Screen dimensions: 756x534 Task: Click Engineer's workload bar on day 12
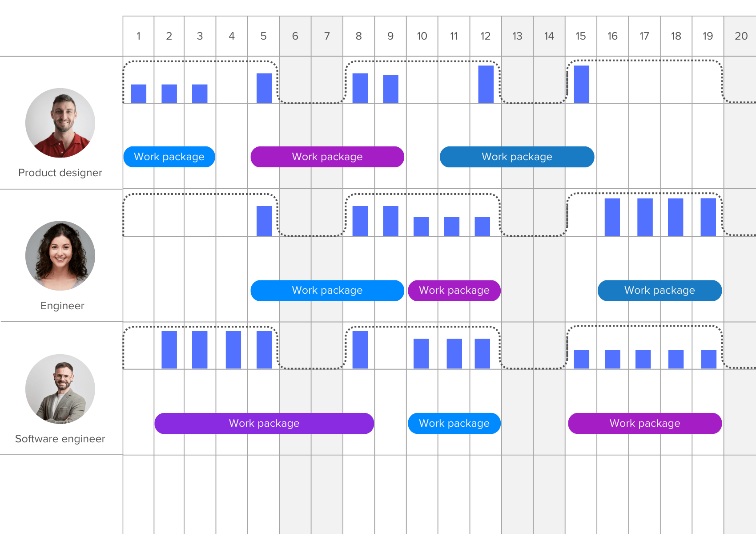pyautogui.click(x=483, y=227)
